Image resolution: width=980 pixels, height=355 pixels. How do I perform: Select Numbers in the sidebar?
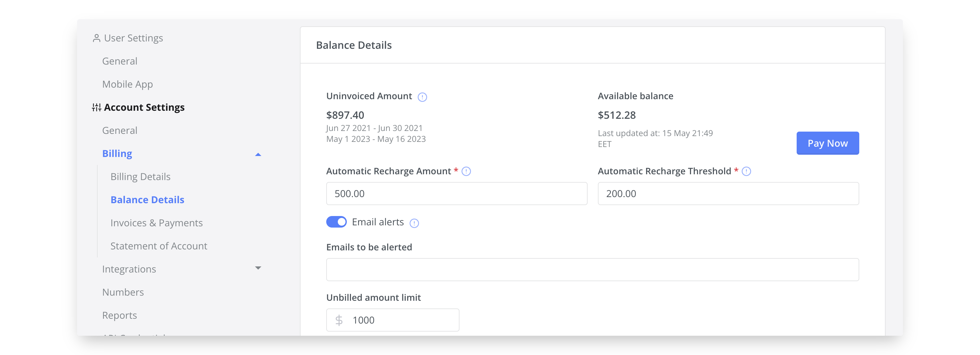point(123,292)
